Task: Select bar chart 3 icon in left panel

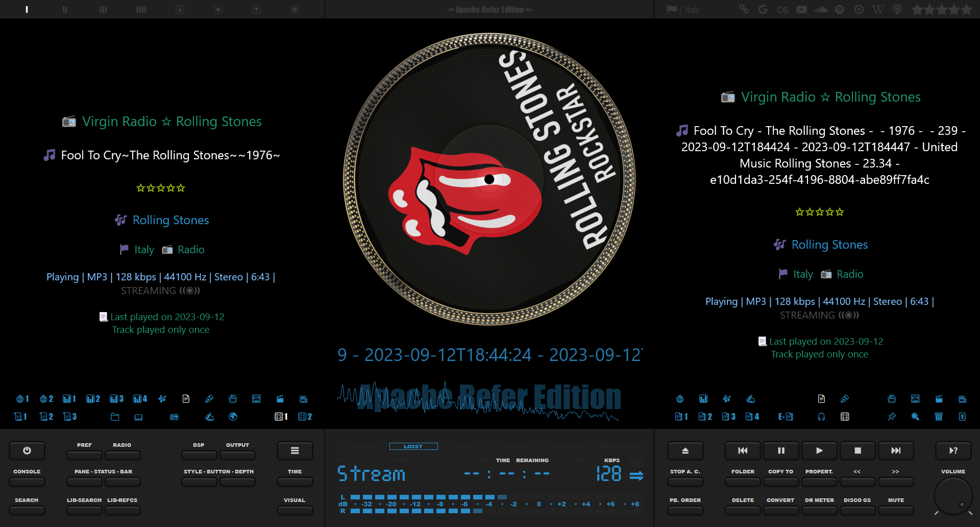Action: click(x=116, y=399)
